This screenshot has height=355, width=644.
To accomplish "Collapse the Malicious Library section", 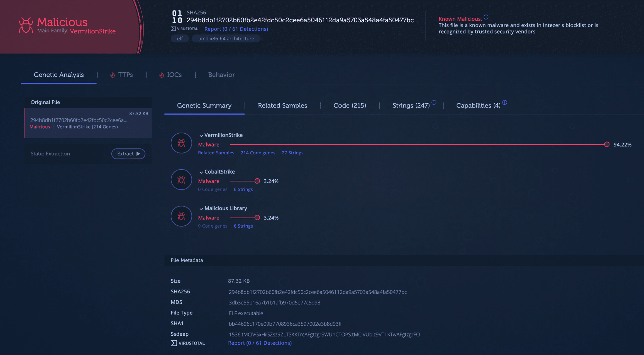I will [x=201, y=209].
